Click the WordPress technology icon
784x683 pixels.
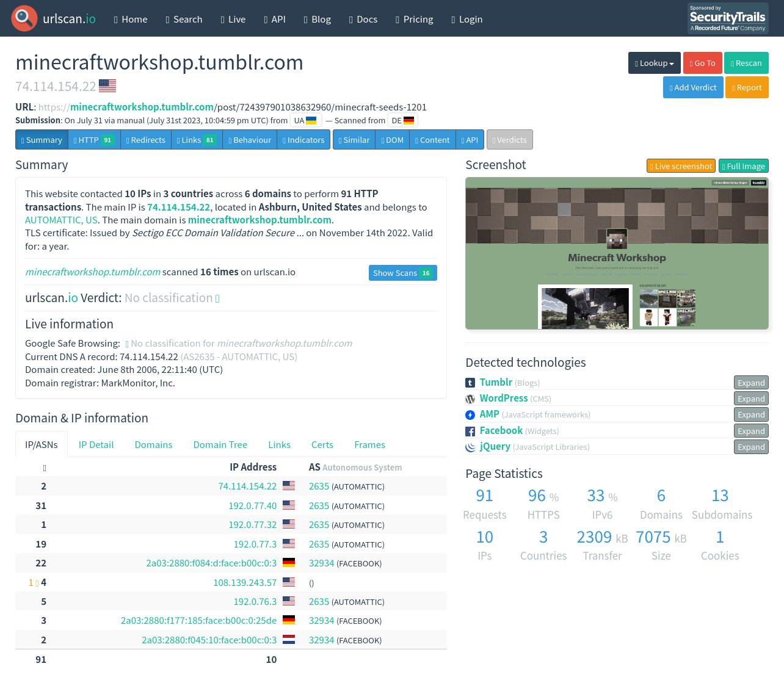click(x=470, y=399)
